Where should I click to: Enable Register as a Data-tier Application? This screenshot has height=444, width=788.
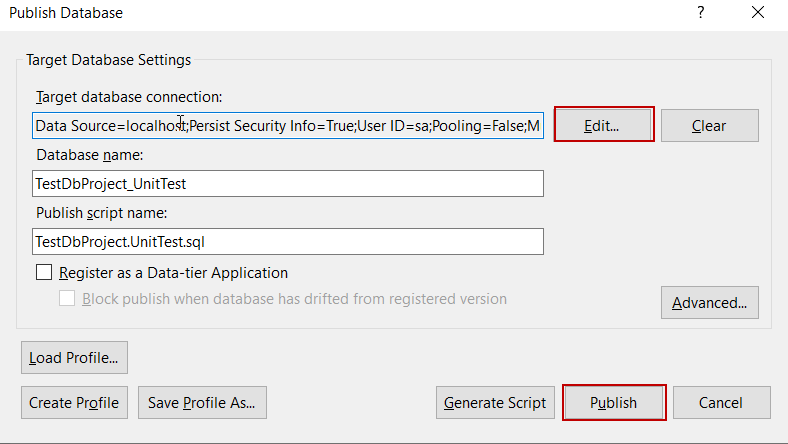pyautogui.click(x=44, y=272)
